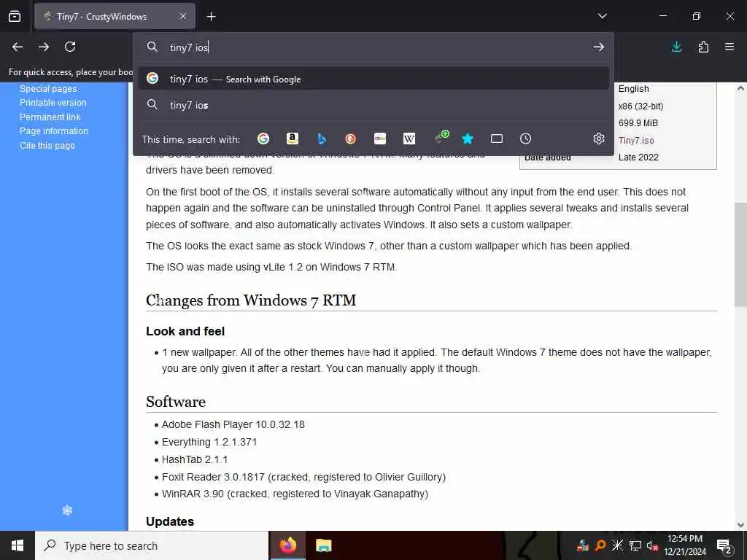Choose 'tiny7 ios — Search with Google' suggestion
The image size is (747, 560).
pos(373,79)
